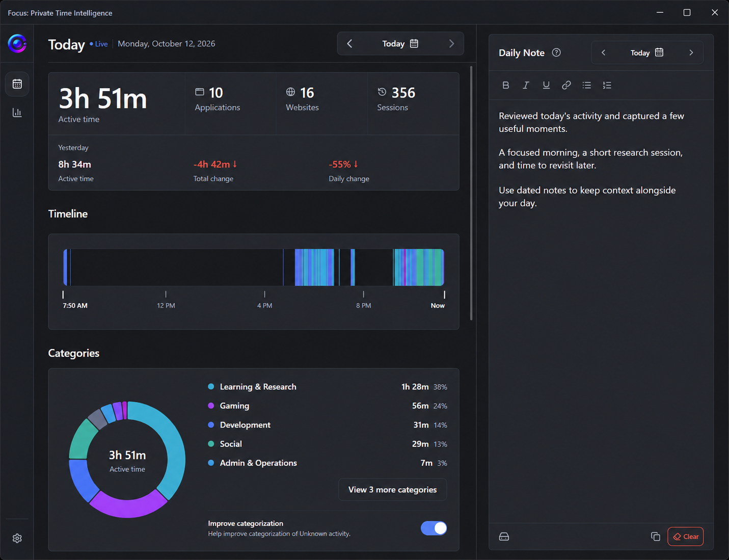Select the Learning & Research category row
Viewport: 729px width, 560px height.
click(328, 387)
